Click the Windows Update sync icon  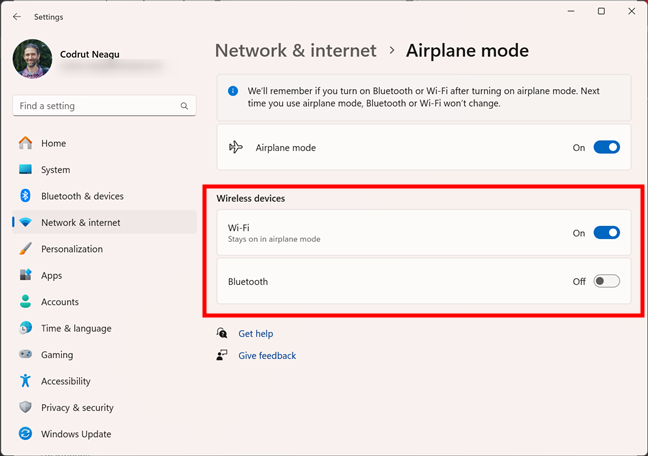[x=25, y=434]
